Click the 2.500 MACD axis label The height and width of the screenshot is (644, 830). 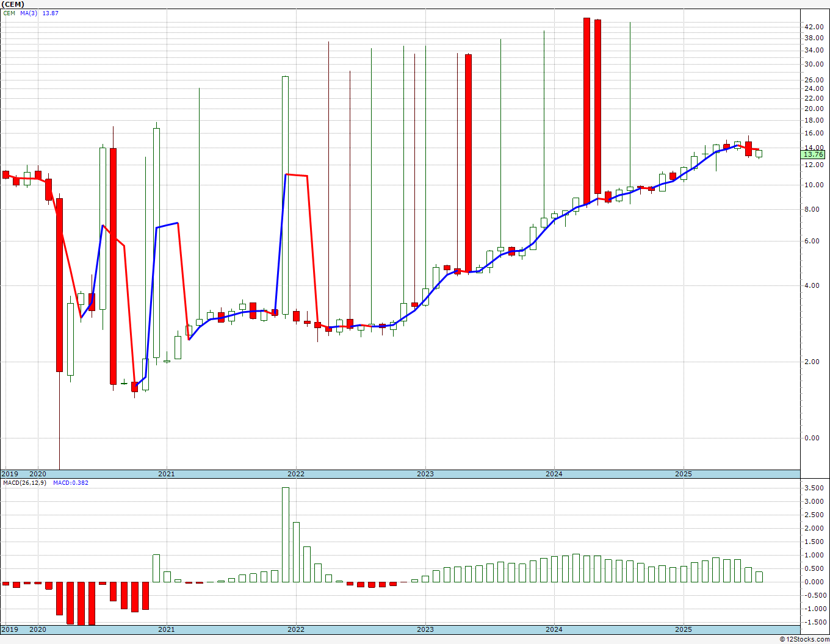click(x=814, y=515)
